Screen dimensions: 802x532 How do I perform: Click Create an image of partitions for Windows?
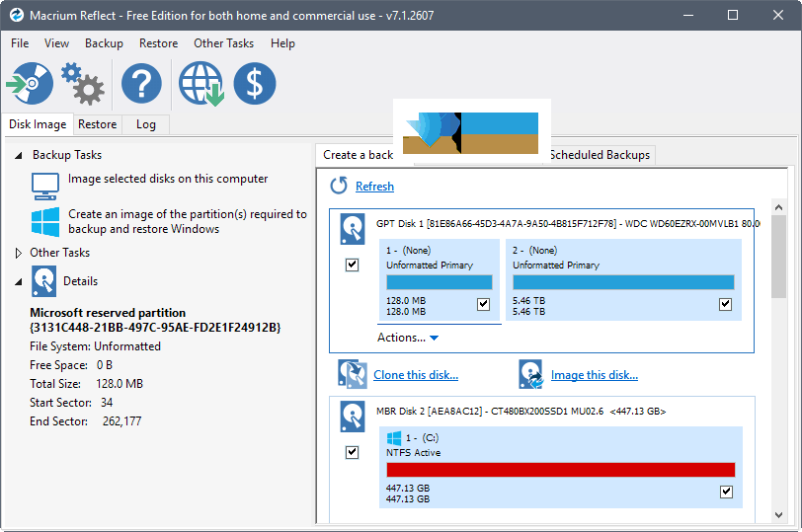tap(188, 222)
